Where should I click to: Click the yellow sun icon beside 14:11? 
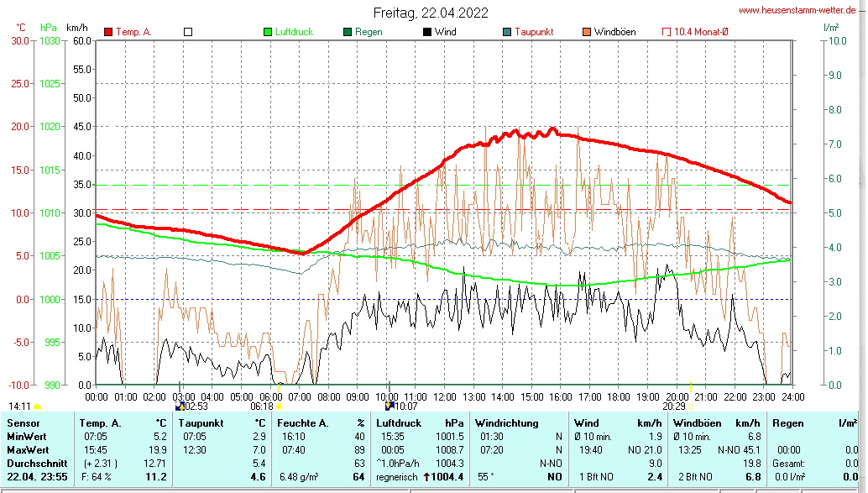pos(38,406)
